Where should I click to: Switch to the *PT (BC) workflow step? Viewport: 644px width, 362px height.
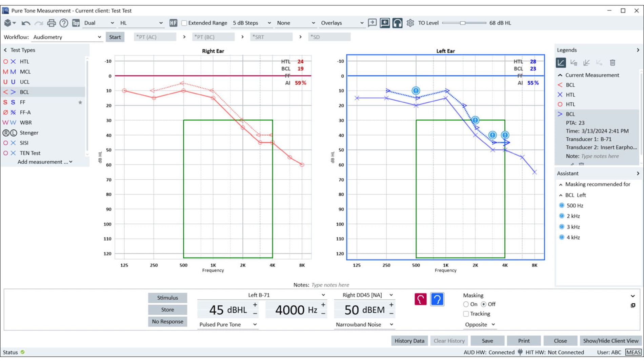click(x=213, y=37)
